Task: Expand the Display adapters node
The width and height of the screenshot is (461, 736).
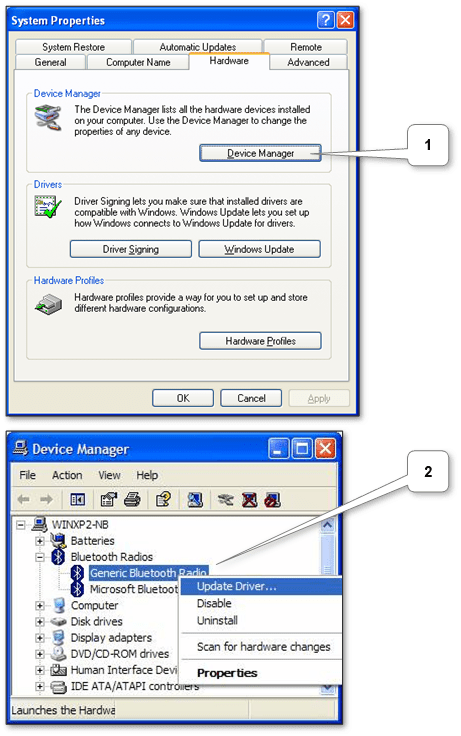Action: tap(40, 638)
